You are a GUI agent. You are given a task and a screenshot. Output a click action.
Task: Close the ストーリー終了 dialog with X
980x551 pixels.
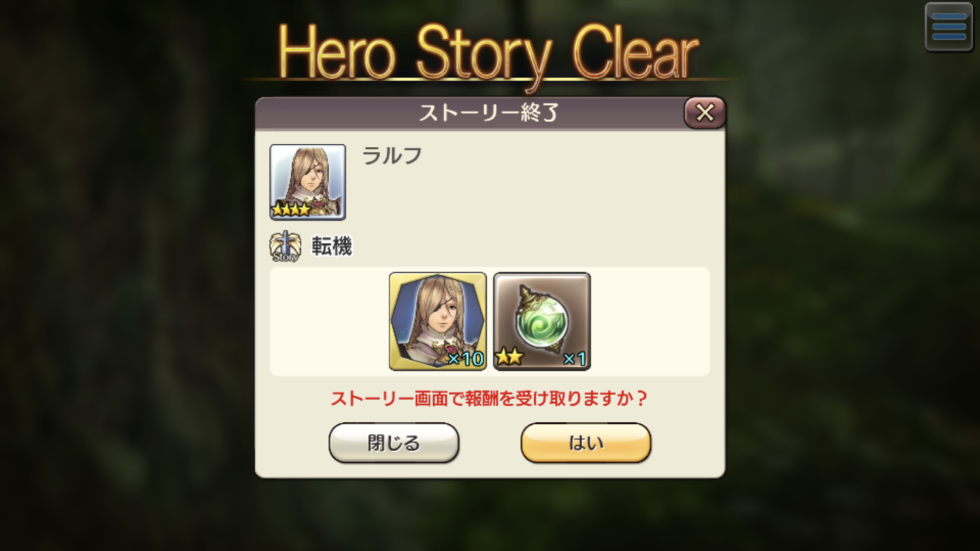click(x=704, y=112)
